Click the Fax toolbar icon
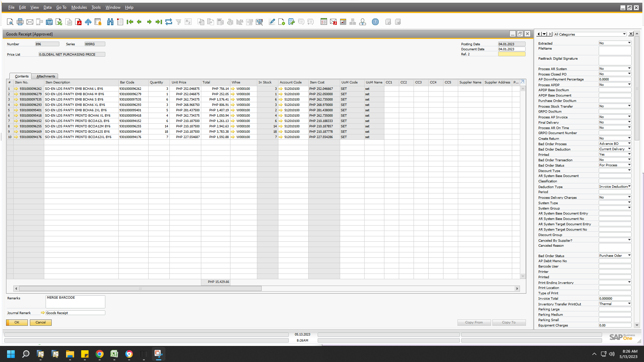The image size is (644, 362). click(49, 22)
